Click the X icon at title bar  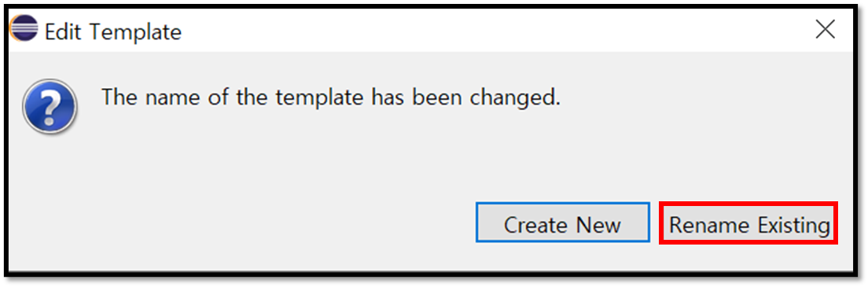825,30
